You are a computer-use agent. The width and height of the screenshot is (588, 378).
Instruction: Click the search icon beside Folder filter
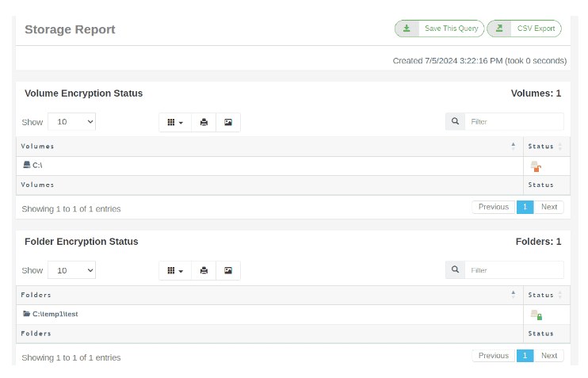pyautogui.click(x=455, y=270)
